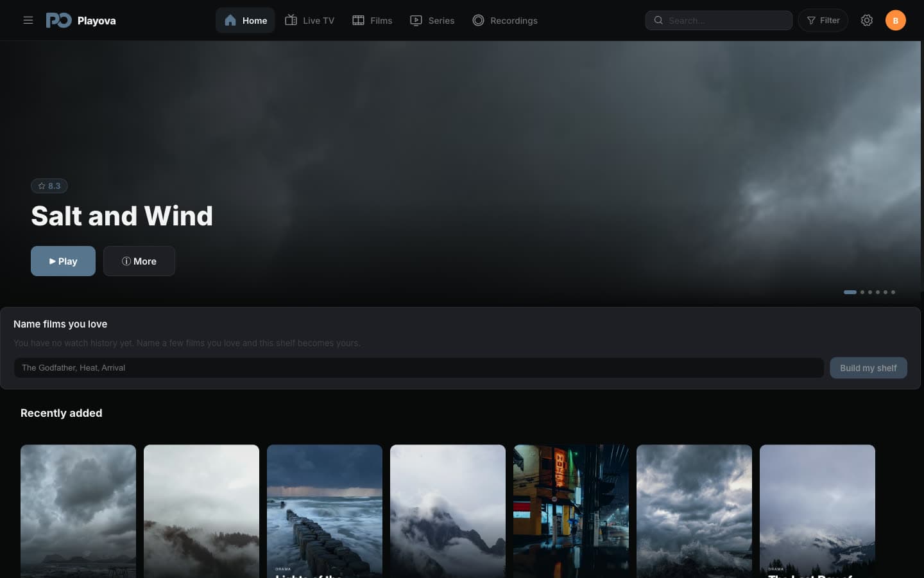Screen dimensions: 924x578
Task: Go to the Home tab
Action: pyautogui.click(x=245, y=21)
